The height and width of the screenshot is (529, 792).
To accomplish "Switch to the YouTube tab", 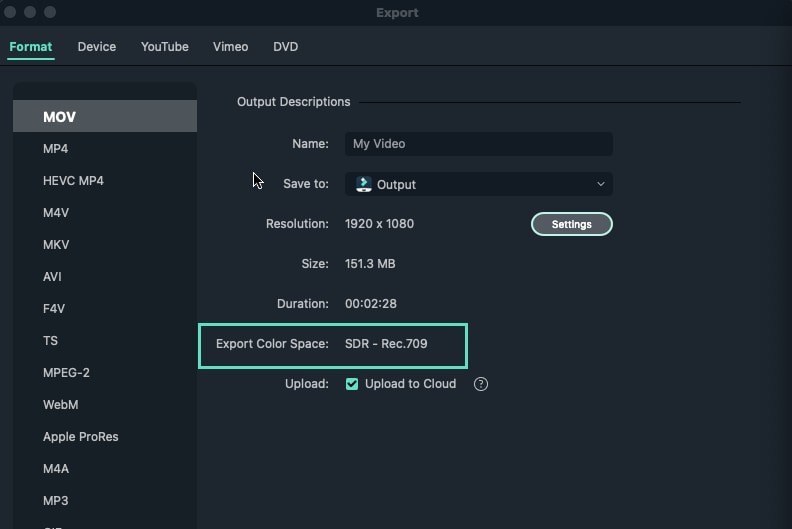I will click(x=165, y=47).
